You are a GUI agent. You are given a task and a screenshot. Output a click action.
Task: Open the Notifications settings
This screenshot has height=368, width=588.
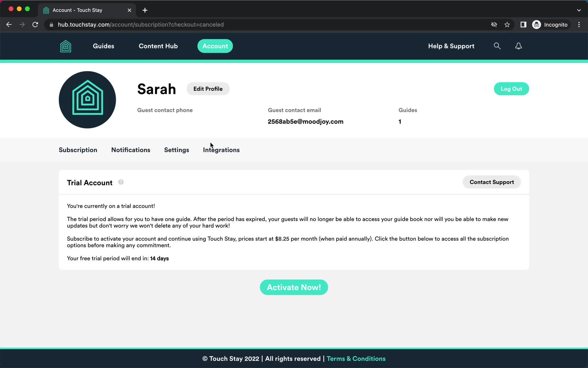[130, 150]
